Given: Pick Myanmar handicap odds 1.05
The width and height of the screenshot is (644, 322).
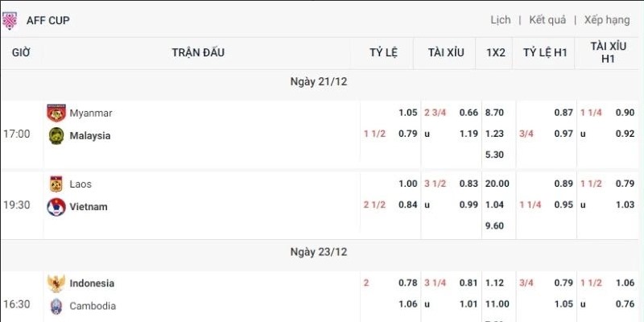Looking at the screenshot, I should click(408, 113).
